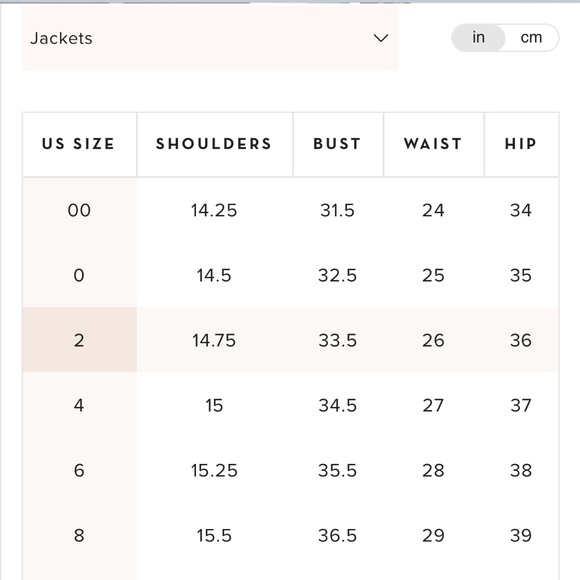This screenshot has height=580, width=580.
Task: Click bust value 33.5
Action: 337,340
